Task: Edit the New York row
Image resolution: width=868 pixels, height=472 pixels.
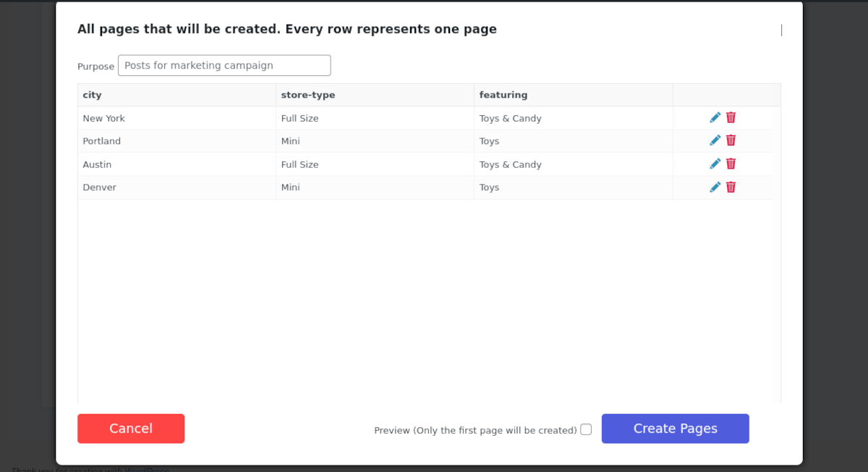Action: [715, 117]
